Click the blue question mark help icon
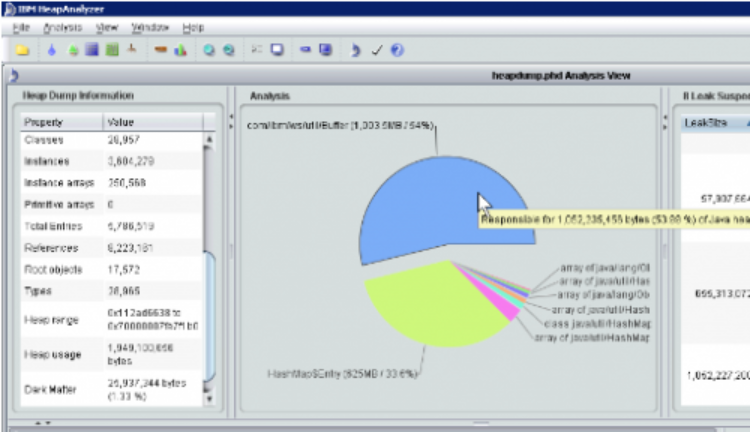The image size is (752, 436). [397, 50]
